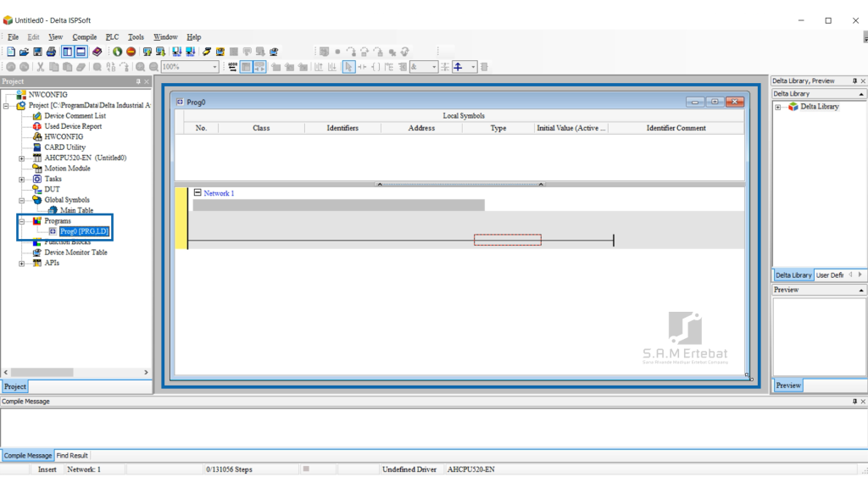Click the Identifiers column header
Viewport: 868px width, 488px height.
[x=342, y=128]
